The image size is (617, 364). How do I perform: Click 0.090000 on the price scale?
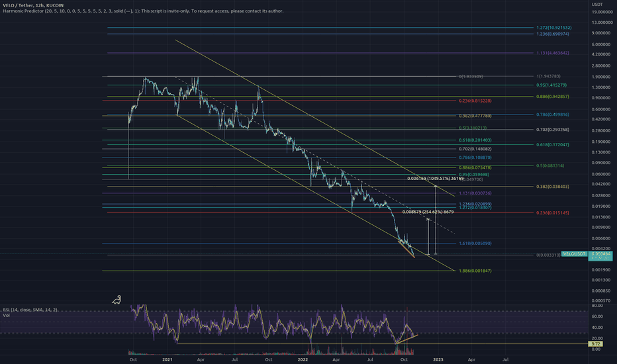point(601,163)
